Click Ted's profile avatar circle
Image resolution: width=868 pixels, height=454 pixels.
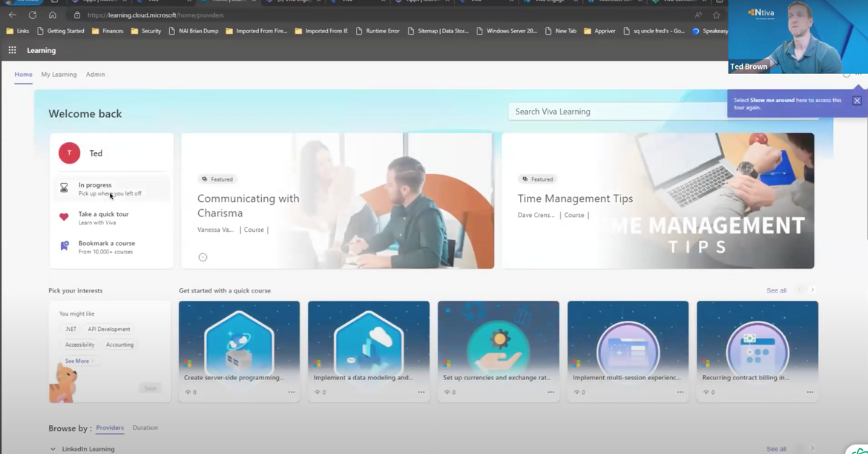coord(69,153)
